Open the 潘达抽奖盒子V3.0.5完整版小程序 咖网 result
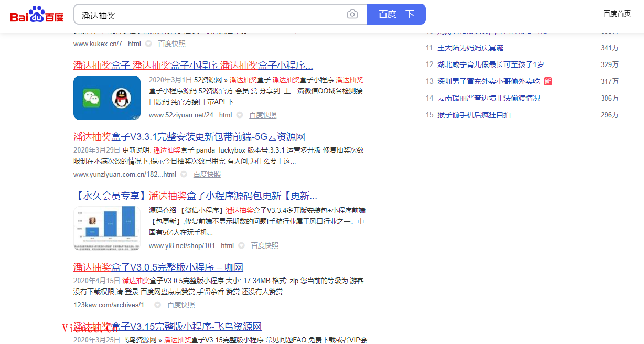 click(x=158, y=267)
